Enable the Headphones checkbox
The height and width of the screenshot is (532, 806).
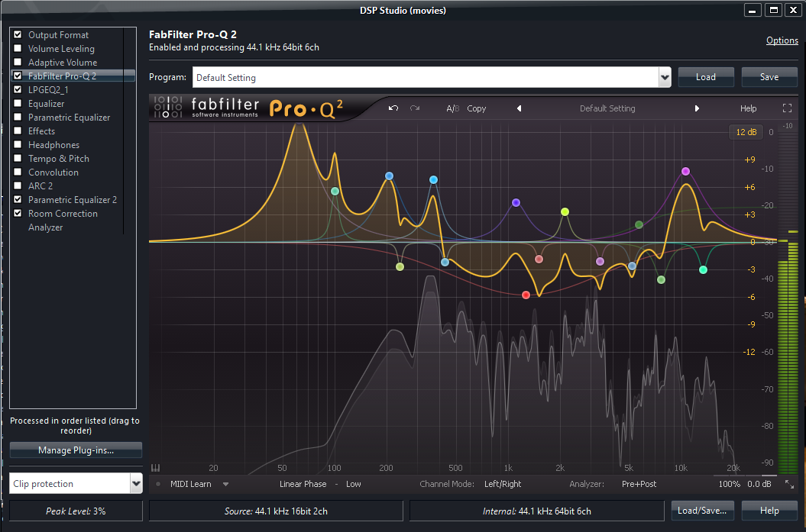(18, 144)
